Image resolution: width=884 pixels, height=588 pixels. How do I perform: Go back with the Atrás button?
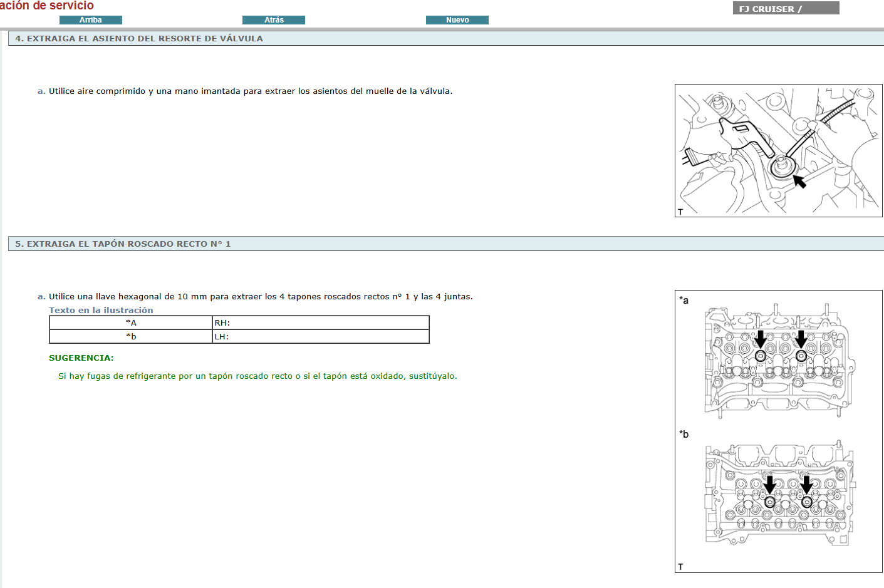[274, 20]
